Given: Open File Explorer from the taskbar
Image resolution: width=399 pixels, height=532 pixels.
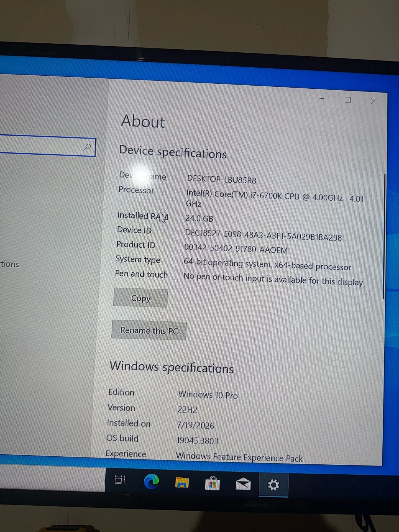Looking at the screenshot, I should (182, 482).
